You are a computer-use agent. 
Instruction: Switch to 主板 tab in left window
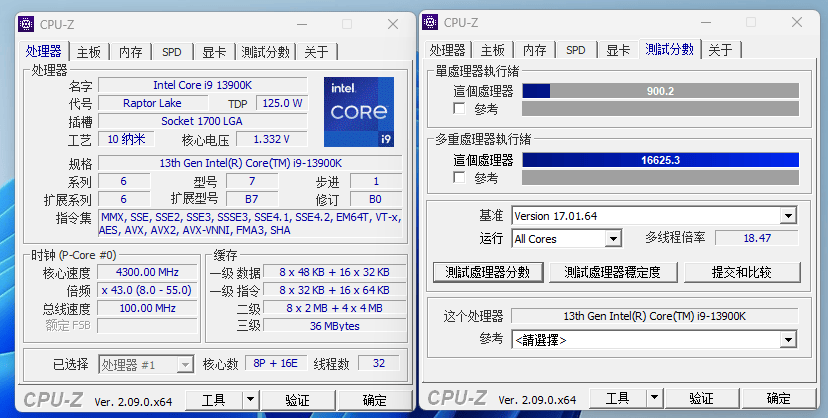tap(89, 52)
